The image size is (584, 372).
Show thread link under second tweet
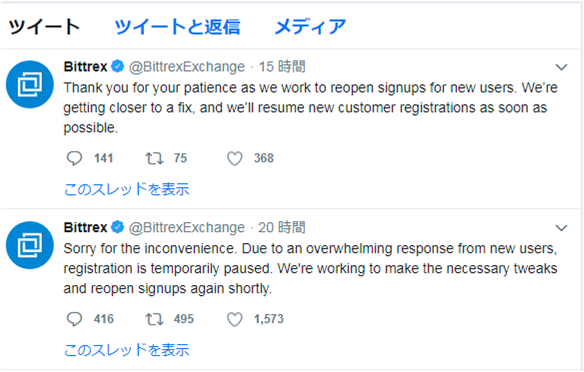click(x=127, y=350)
